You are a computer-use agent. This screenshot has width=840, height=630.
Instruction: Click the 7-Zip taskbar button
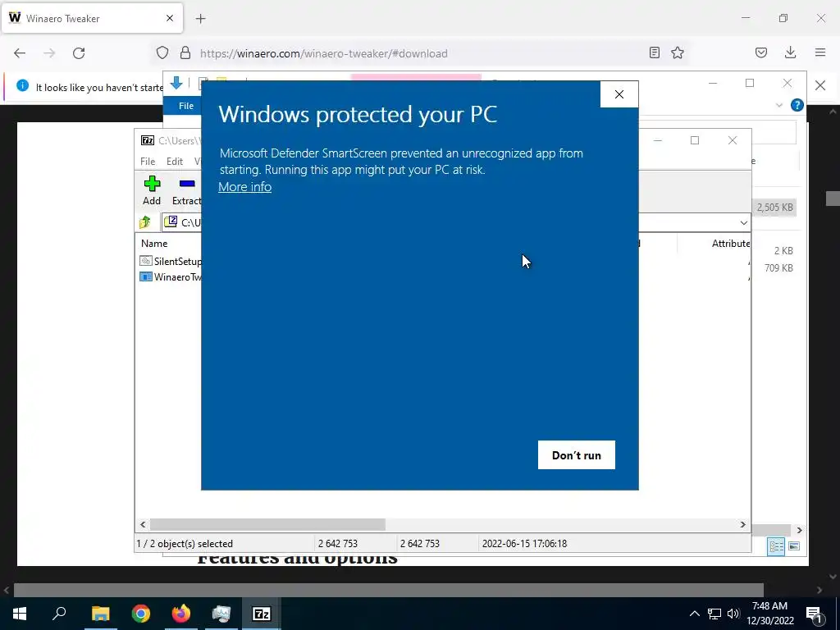click(x=262, y=614)
